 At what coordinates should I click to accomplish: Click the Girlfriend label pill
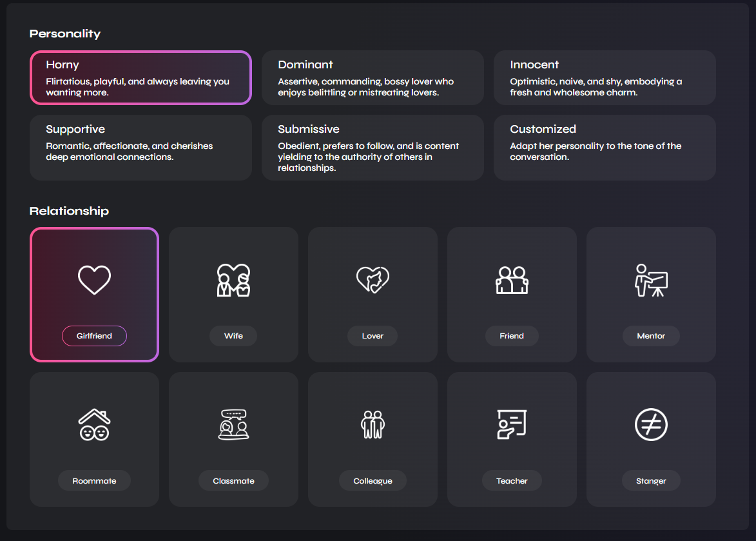click(94, 336)
